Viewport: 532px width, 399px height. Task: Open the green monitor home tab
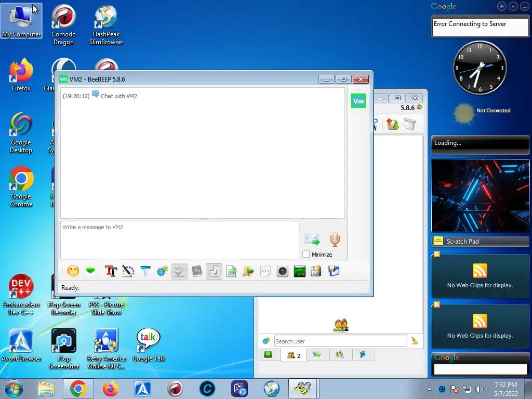click(268, 355)
